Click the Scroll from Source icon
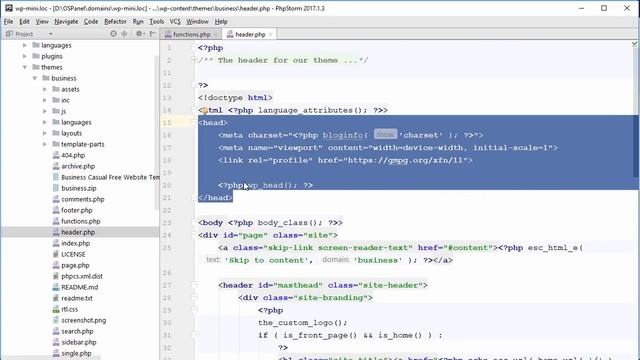 [113, 34]
